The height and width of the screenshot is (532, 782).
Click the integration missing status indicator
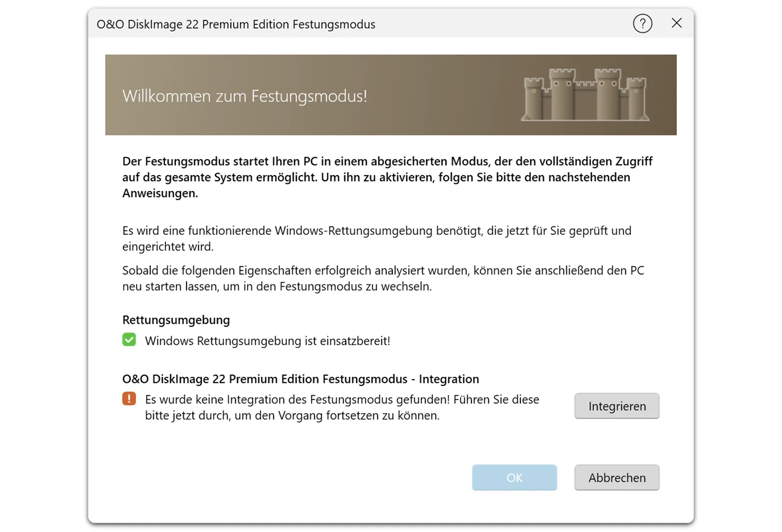129,398
